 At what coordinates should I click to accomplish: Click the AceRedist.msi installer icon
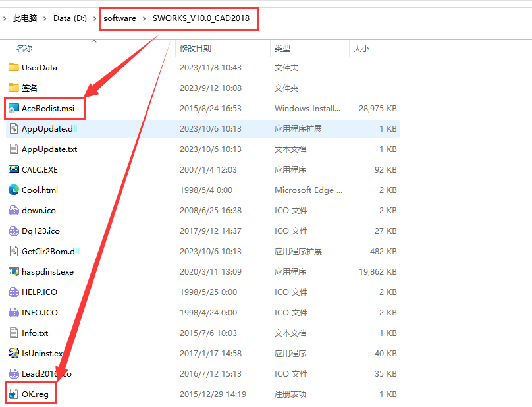14,108
